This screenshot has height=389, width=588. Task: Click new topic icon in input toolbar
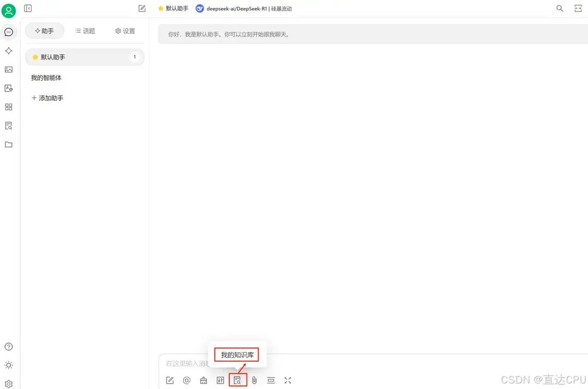pyautogui.click(x=170, y=380)
